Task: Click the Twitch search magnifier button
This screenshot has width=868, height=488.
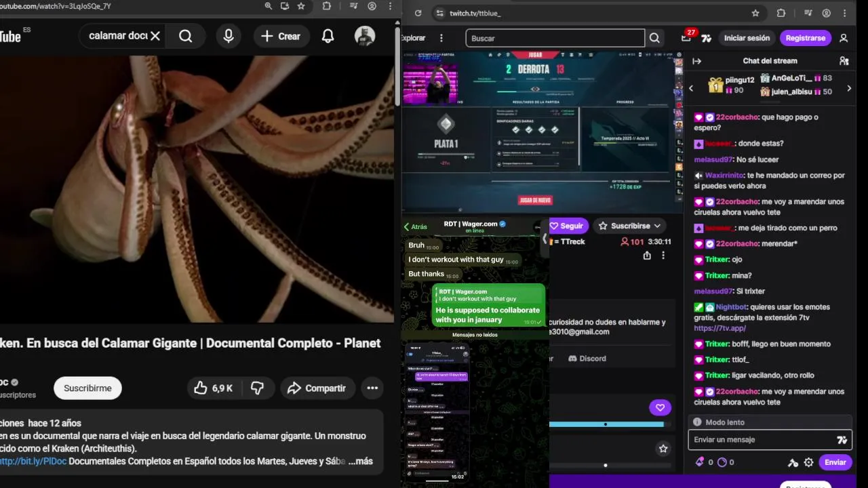Action: coord(654,38)
